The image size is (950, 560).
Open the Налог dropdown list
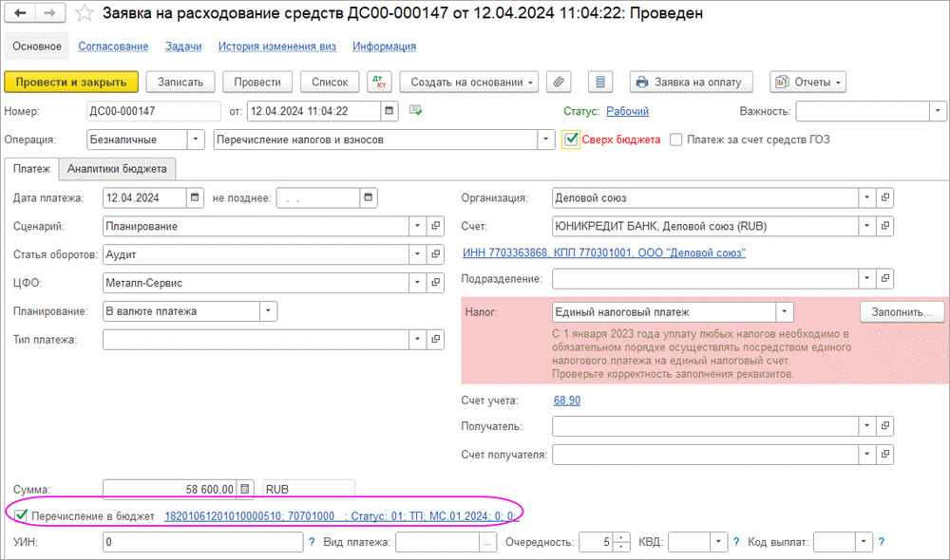click(784, 311)
